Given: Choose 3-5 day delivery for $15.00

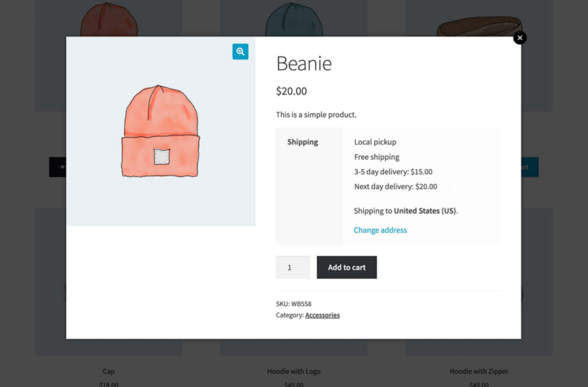Looking at the screenshot, I should [393, 171].
